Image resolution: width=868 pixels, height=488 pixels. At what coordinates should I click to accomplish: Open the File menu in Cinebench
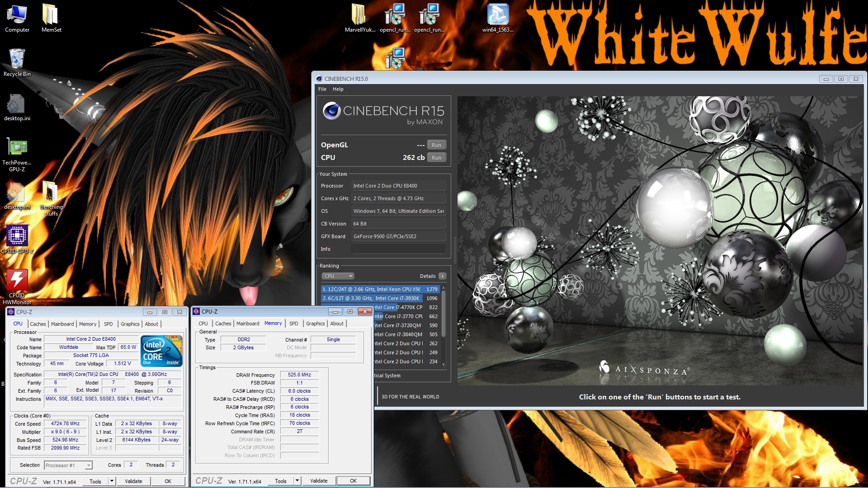coord(322,89)
